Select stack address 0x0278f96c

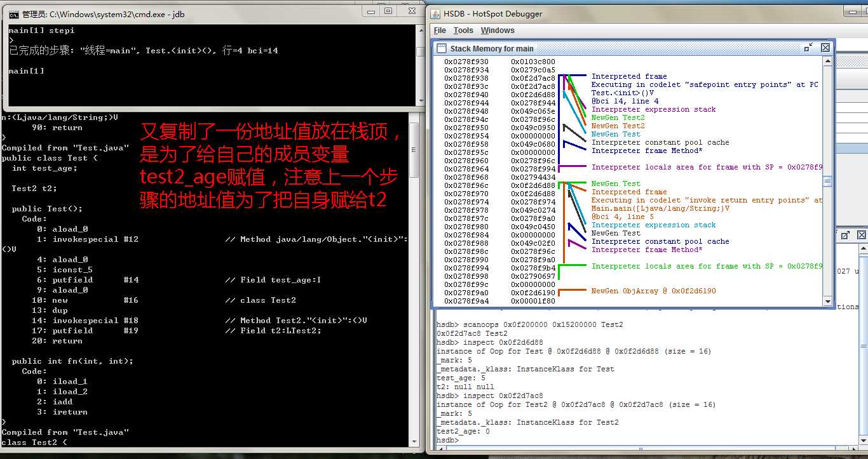[x=466, y=185]
